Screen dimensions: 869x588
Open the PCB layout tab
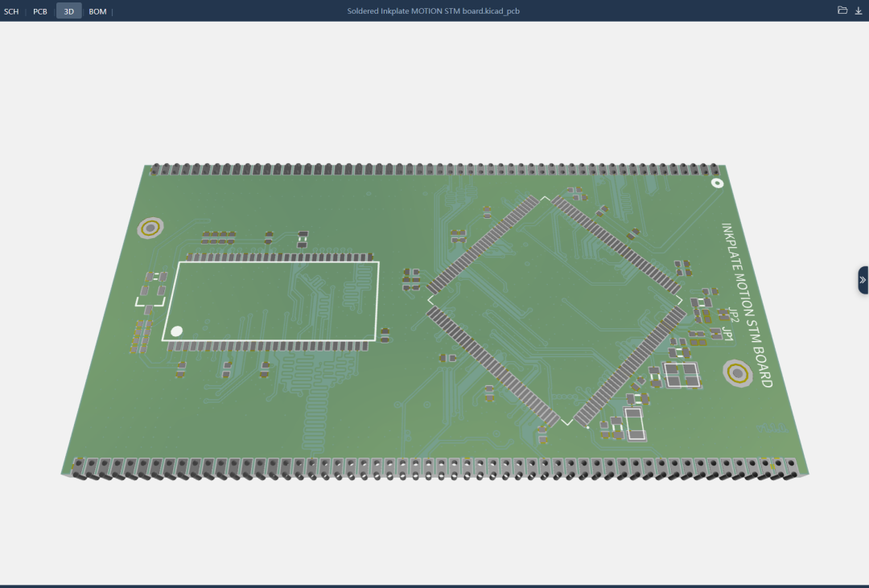click(x=40, y=11)
